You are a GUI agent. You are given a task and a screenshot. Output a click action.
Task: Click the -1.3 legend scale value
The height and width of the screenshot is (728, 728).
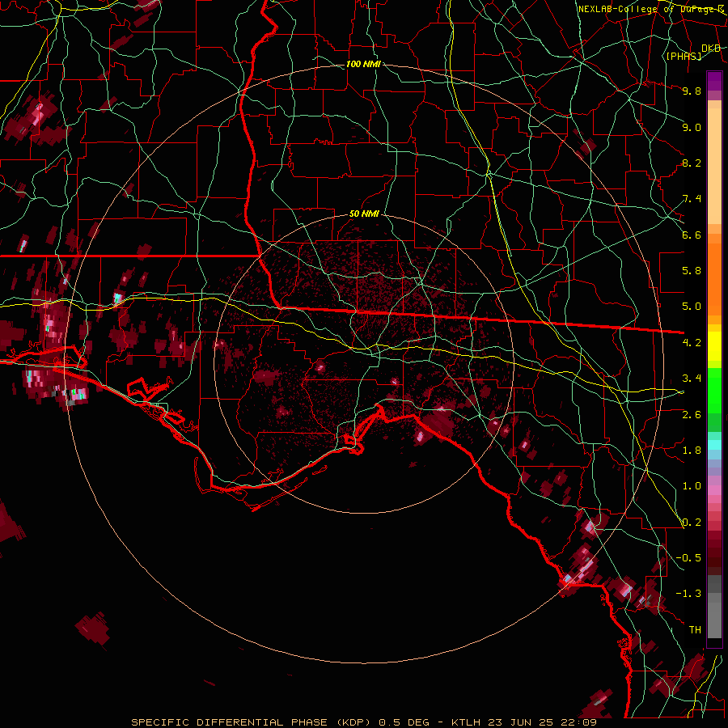click(x=688, y=594)
